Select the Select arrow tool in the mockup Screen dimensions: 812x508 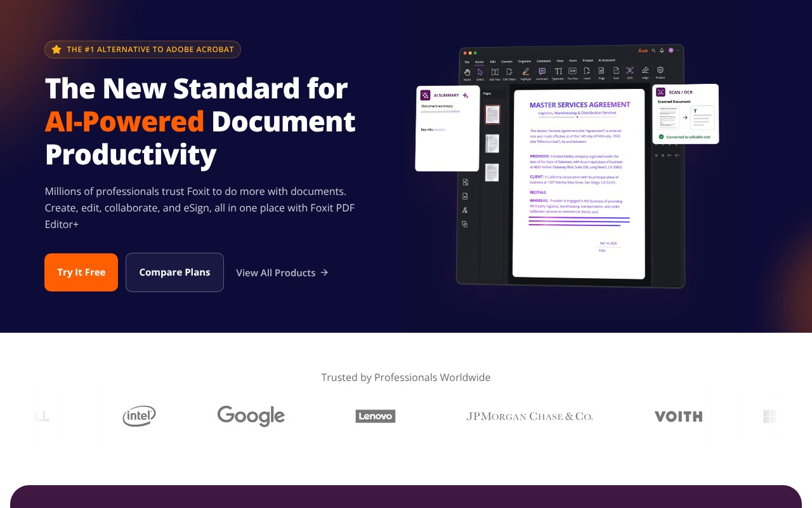[480, 71]
